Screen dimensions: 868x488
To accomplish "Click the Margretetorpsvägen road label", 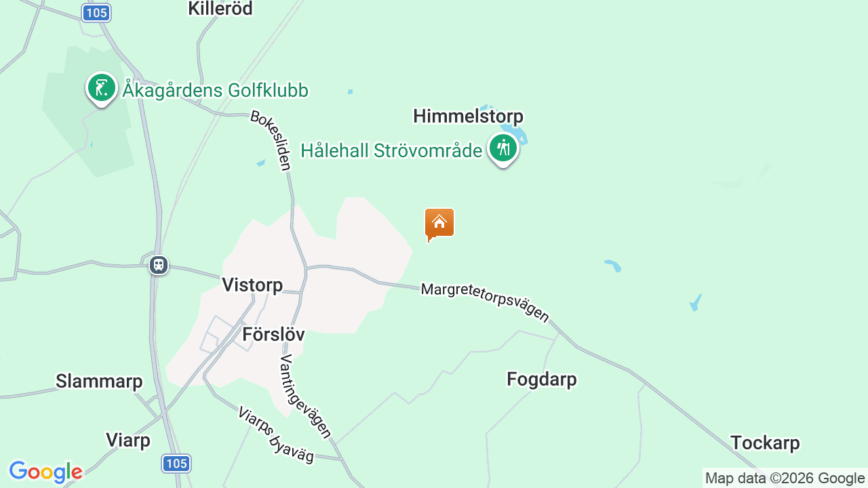I will coord(485,302).
